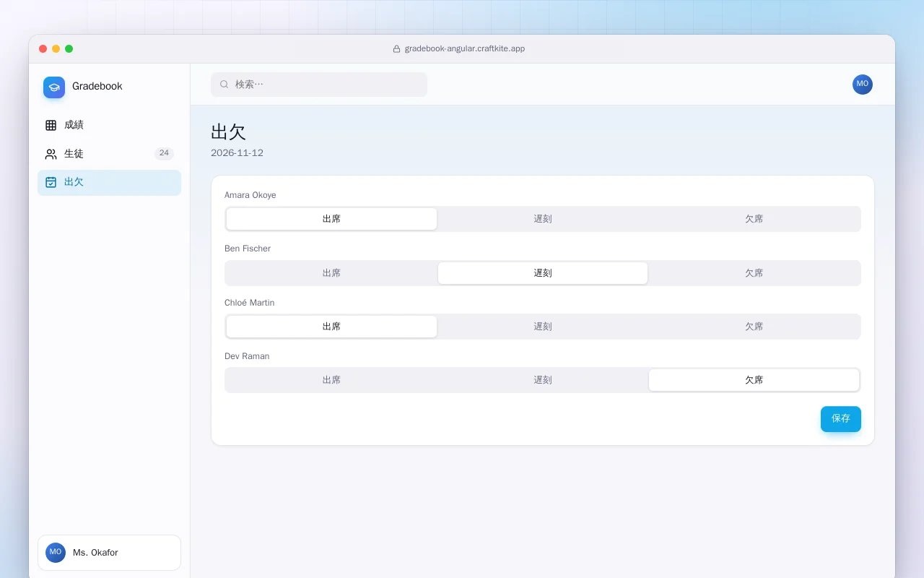The width and height of the screenshot is (924, 578).
Task: Select 遅刻 for Chloé Martin
Action: (543, 327)
